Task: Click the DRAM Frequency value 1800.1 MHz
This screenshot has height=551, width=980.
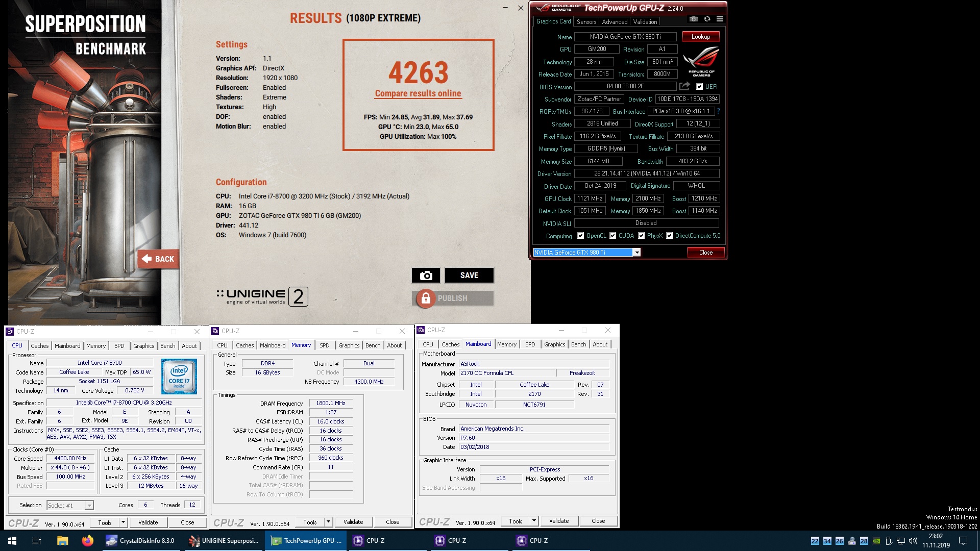Action: (331, 403)
